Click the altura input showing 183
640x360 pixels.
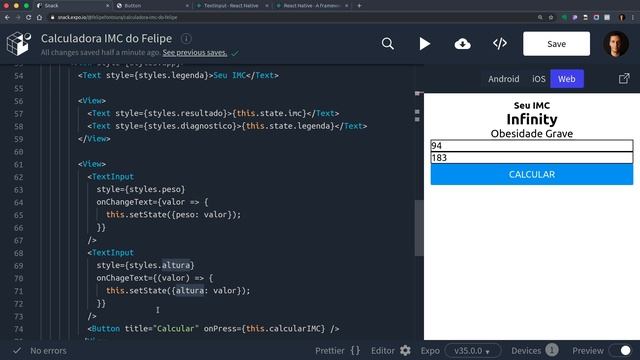pyautogui.click(x=532, y=158)
